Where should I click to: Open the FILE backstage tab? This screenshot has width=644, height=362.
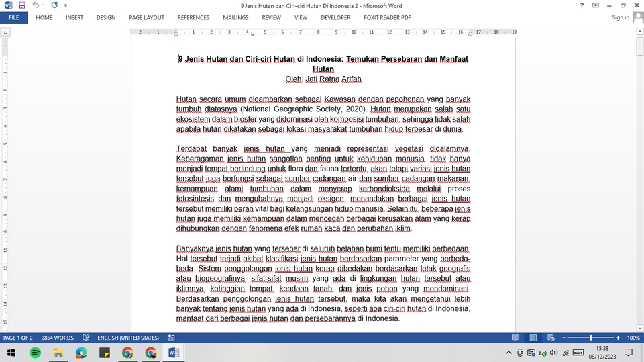click(x=14, y=17)
